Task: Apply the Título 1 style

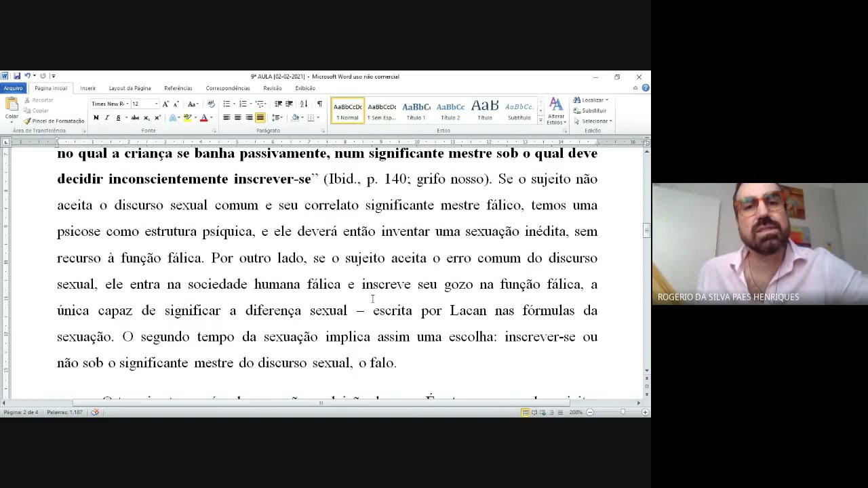Action: click(416, 110)
